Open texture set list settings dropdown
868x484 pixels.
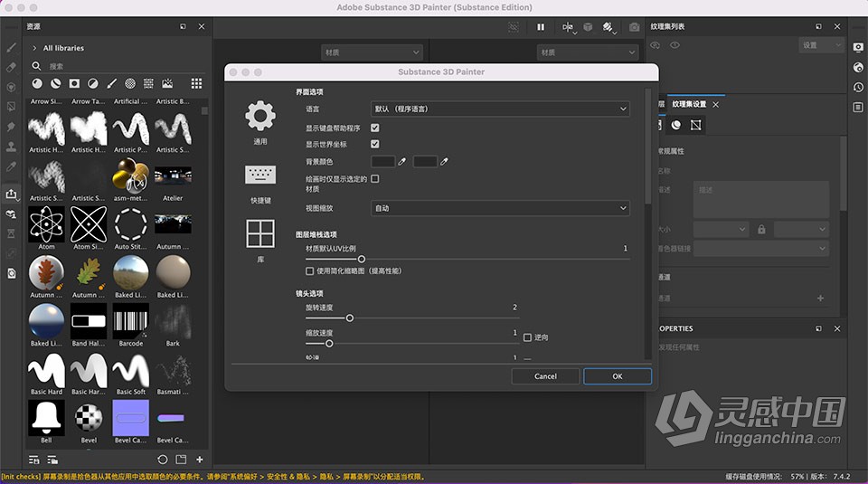click(822, 45)
